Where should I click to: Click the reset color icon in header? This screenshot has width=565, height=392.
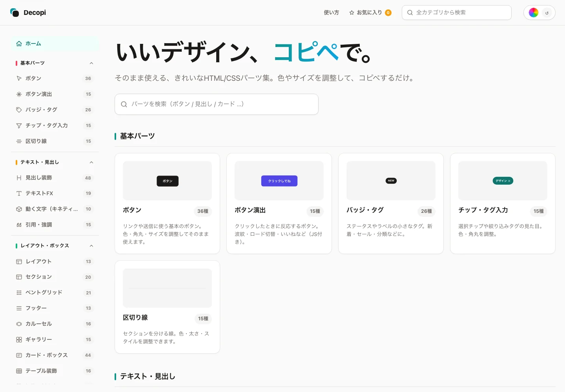pyautogui.click(x=547, y=13)
